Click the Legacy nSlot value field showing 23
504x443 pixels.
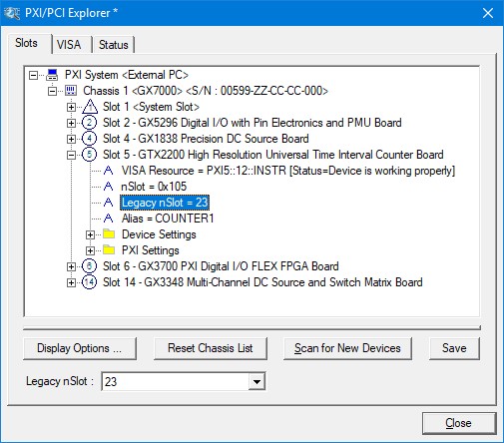click(176, 381)
